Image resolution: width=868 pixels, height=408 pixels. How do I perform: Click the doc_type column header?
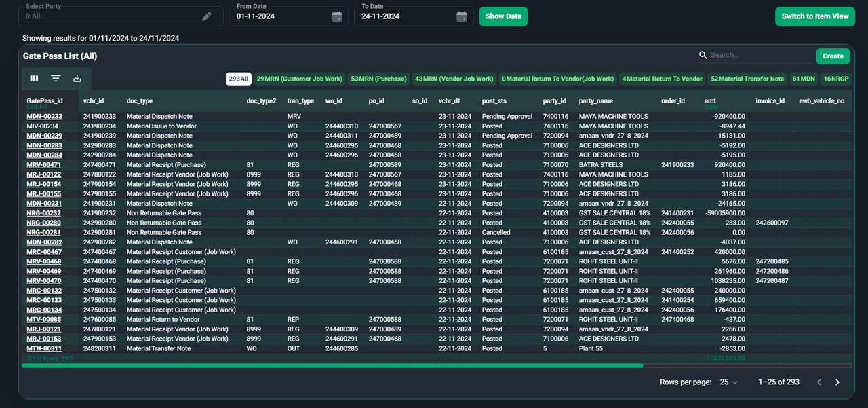[140, 100]
